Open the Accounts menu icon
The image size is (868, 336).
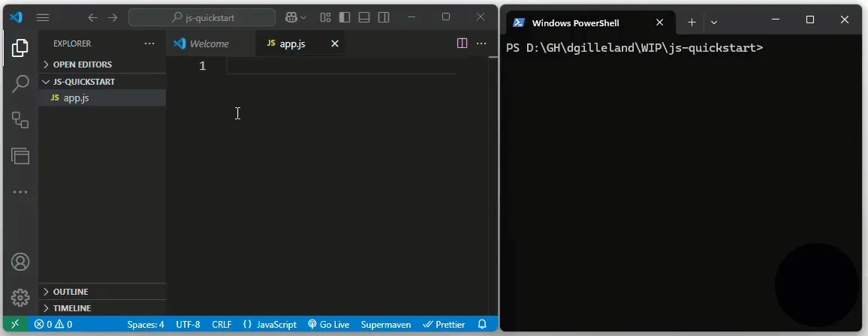click(20, 262)
